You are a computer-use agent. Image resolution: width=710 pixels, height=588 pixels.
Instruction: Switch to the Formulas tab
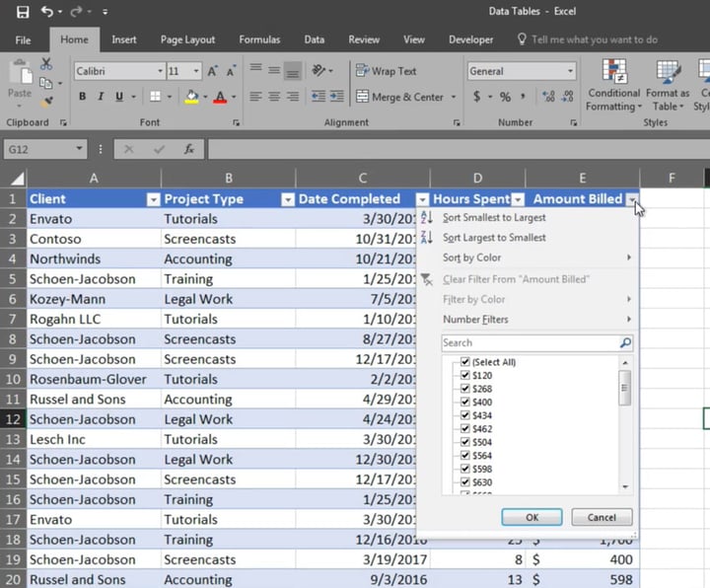click(260, 39)
